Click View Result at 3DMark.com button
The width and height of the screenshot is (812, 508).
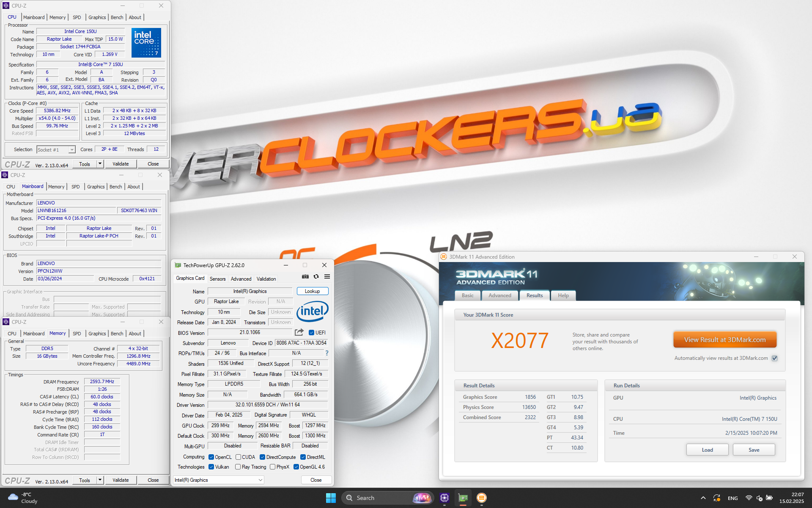click(724, 340)
